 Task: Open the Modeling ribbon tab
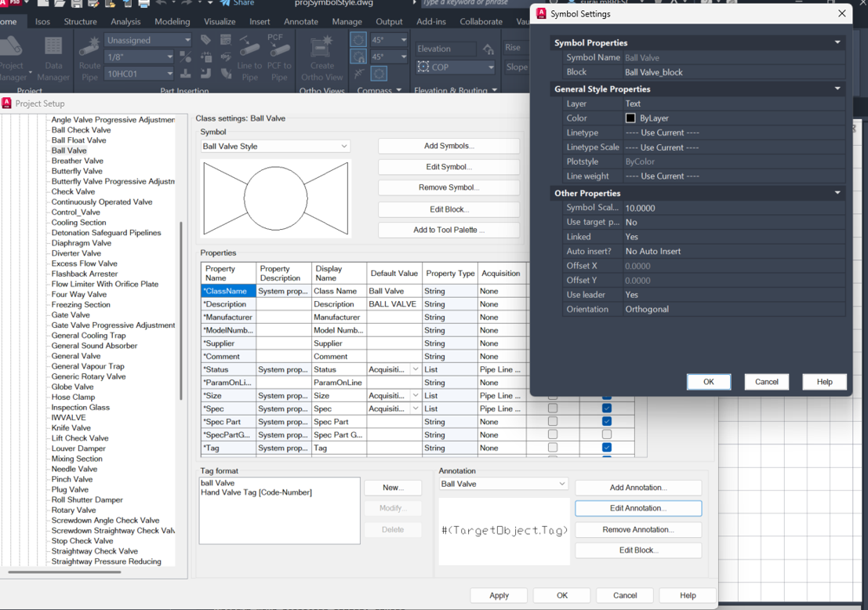[172, 22]
